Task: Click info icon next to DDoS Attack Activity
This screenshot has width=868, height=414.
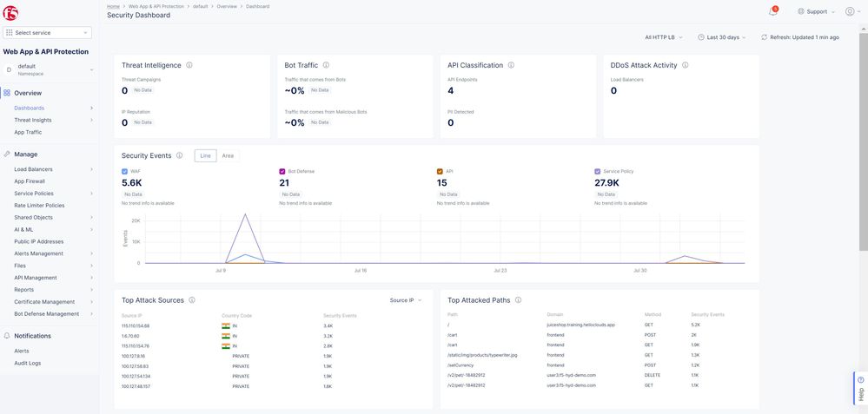Action: click(x=685, y=65)
